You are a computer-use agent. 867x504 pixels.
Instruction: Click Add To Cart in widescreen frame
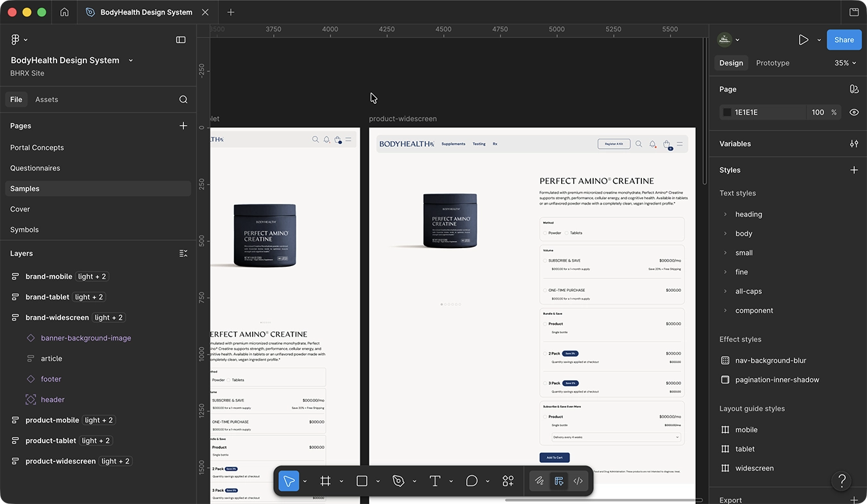555,457
